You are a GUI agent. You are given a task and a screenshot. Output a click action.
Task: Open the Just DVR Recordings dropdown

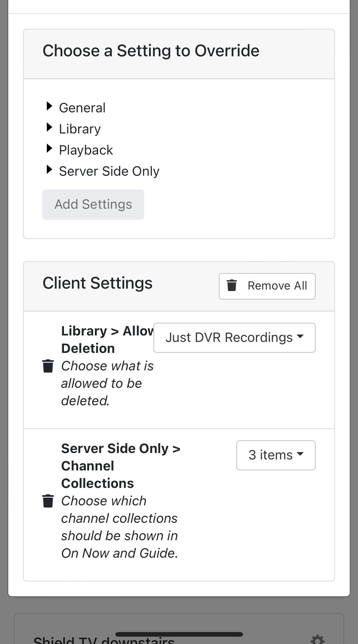click(x=234, y=338)
